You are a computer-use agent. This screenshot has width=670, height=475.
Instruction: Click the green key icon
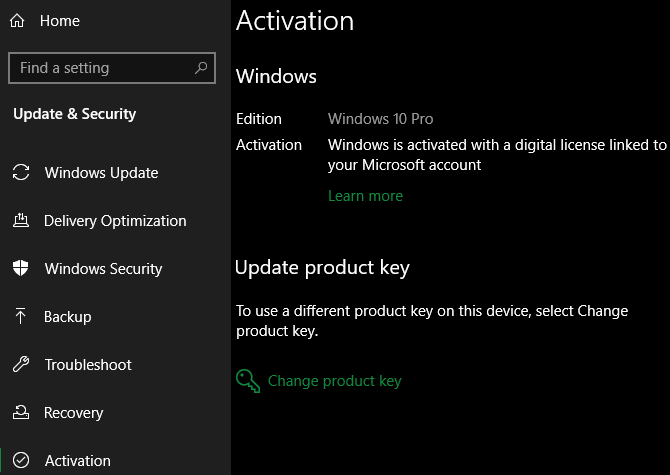247,381
